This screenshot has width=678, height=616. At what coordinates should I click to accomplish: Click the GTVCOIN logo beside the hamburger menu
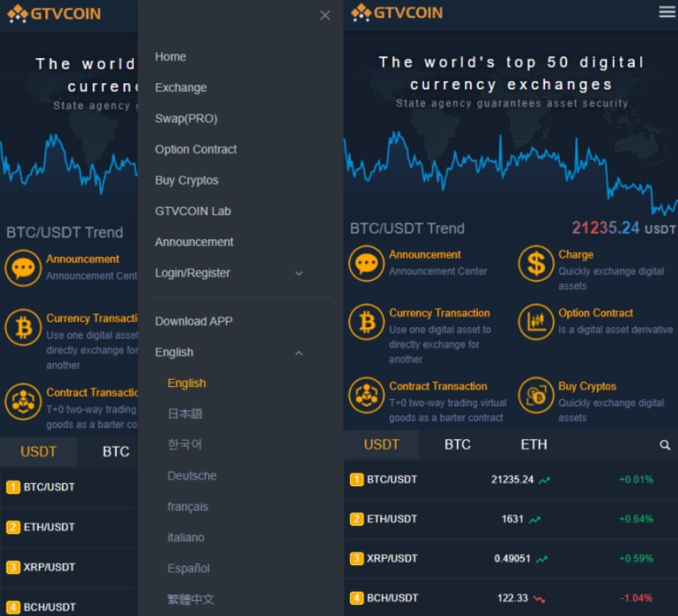(x=397, y=13)
